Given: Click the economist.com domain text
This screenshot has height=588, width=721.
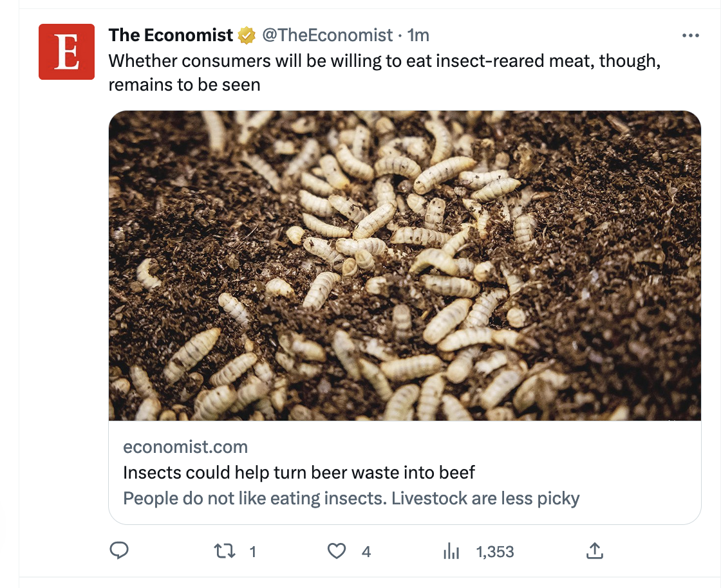Looking at the screenshot, I should tap(185, 447).
